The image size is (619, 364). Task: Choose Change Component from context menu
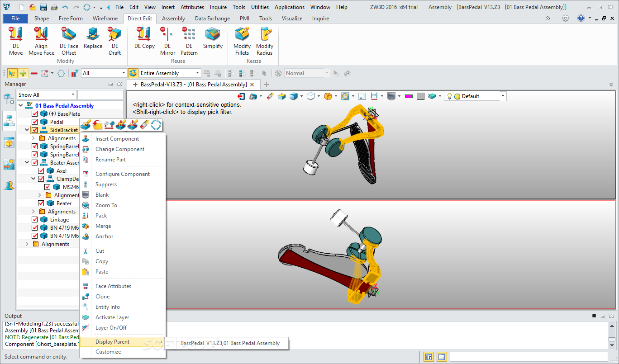pos(120,149)
